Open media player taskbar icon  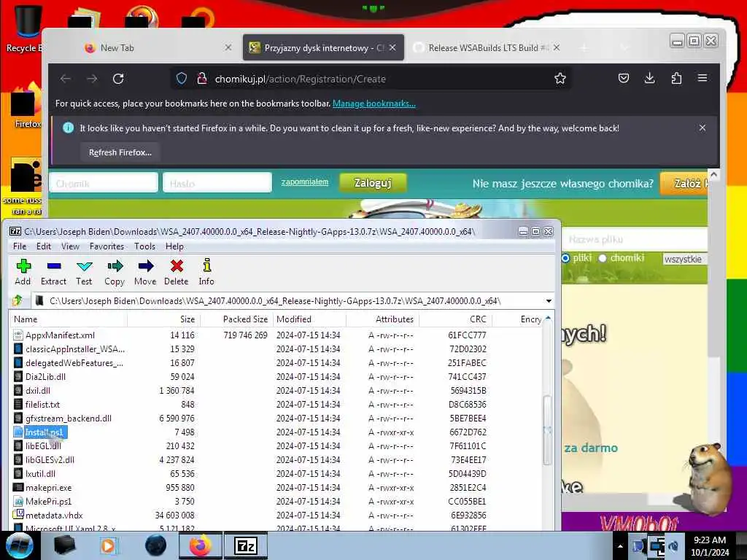(x=108, y=545)
